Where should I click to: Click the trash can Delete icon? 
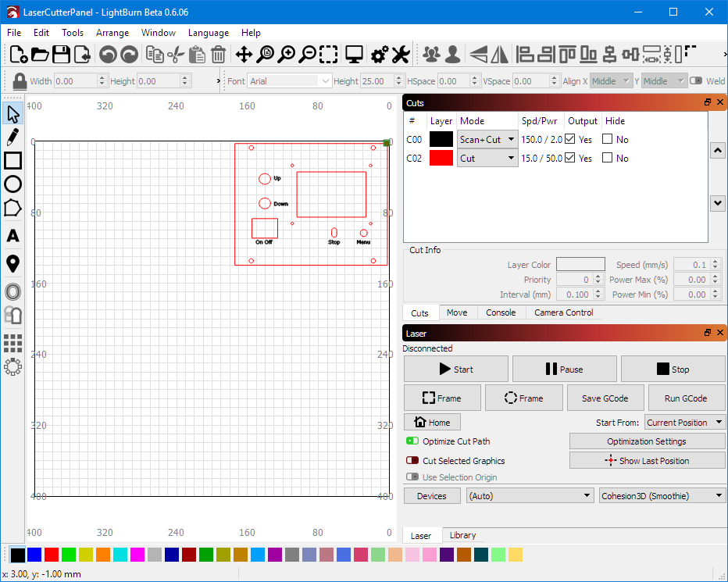pos(219,55)
